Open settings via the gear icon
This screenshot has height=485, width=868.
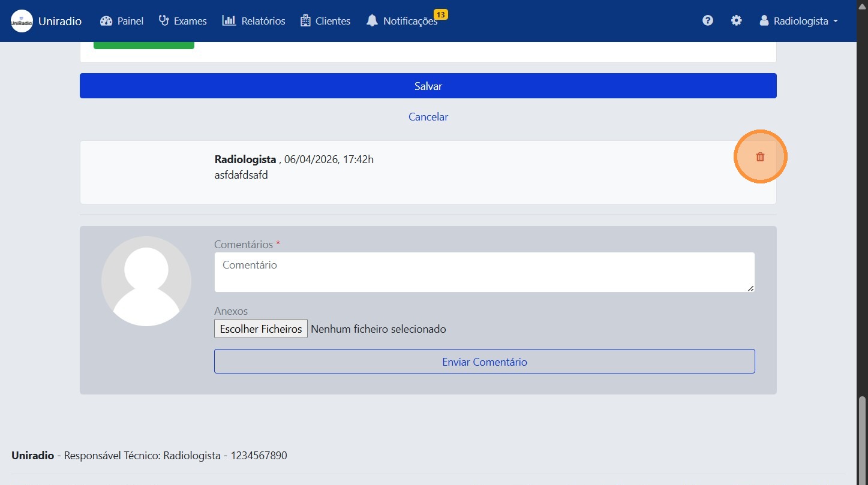point(736,20)
